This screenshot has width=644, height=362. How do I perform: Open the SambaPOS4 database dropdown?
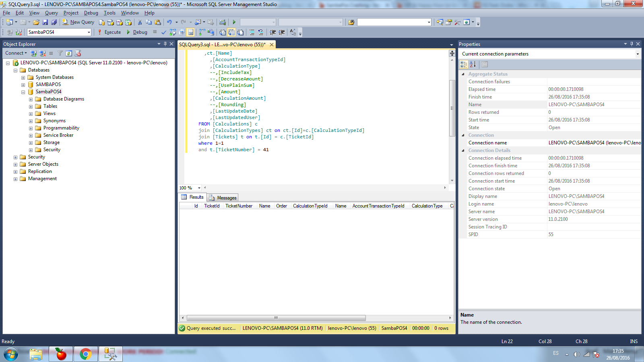89,32
